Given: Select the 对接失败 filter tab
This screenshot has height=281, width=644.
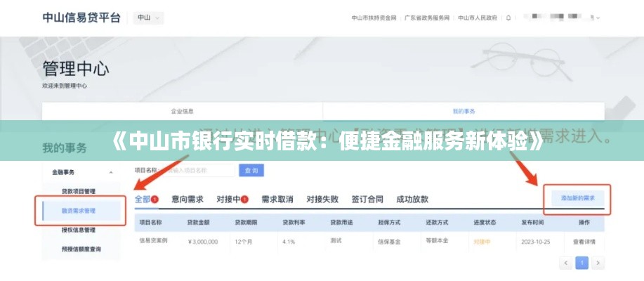Looking at the screenshot, I should coord(322,200).
